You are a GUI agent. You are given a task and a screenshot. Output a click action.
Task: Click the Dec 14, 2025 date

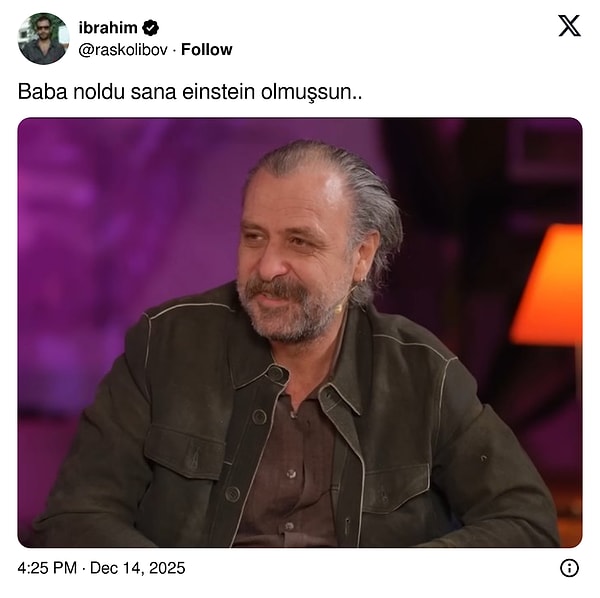pyautogui.click(x=137, y=568)
